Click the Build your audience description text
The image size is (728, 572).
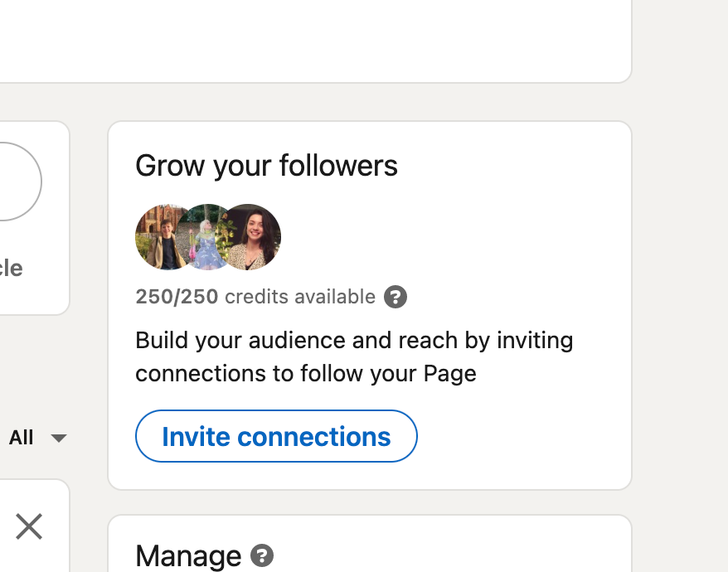point(354,341)
